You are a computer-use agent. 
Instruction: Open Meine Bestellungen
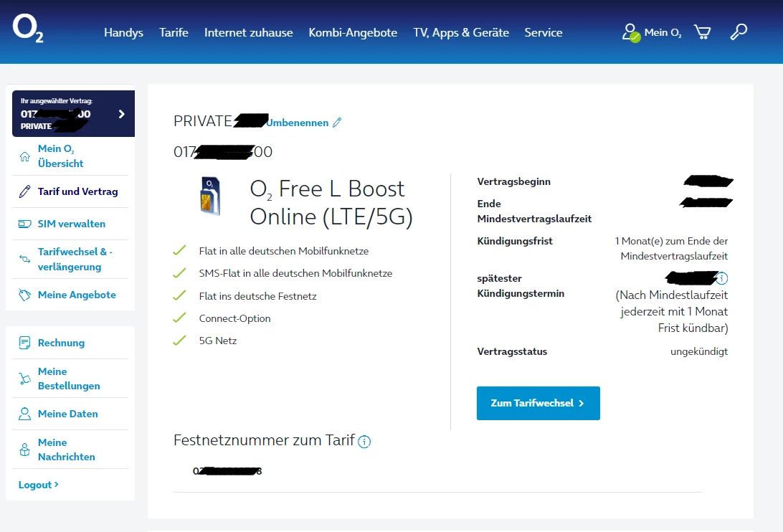[69, 379]
